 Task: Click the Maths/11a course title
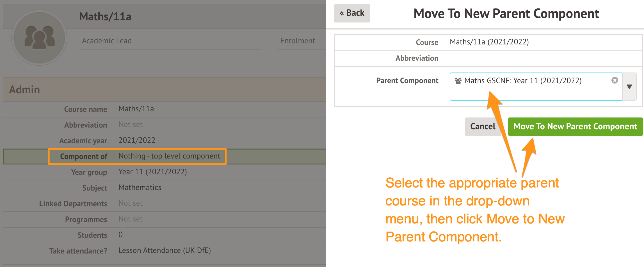(x=105, y=17)
